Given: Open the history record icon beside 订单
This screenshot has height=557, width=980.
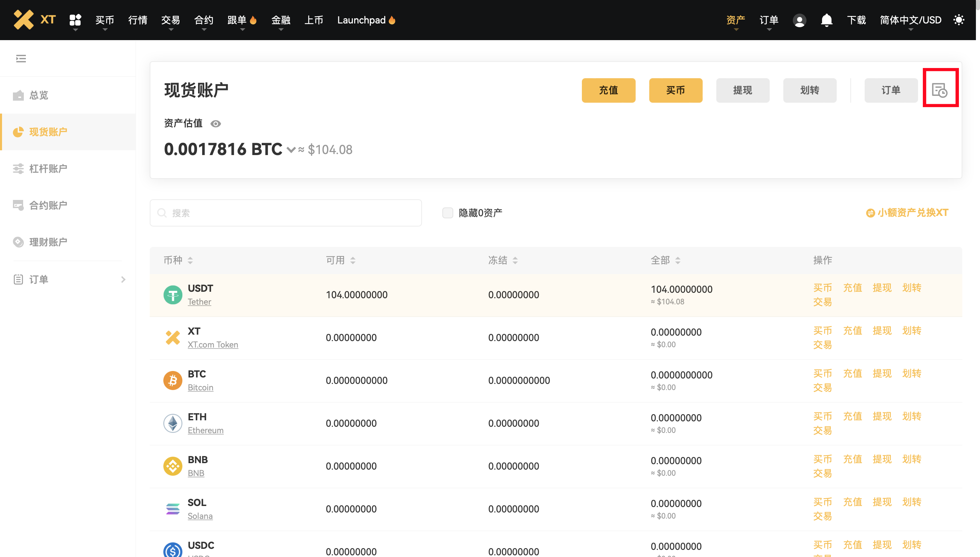Looking at the screenshot, I should [940, 90].
